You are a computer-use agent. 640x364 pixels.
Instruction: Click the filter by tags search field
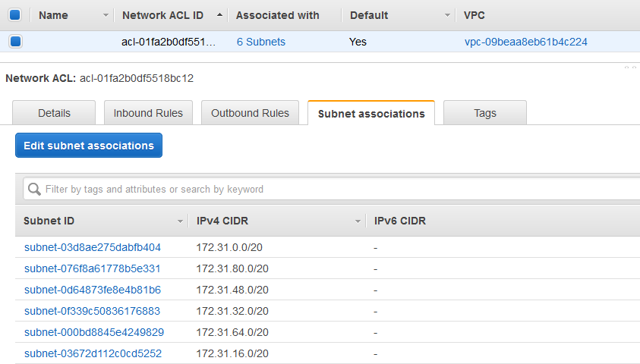coord(334,189)
